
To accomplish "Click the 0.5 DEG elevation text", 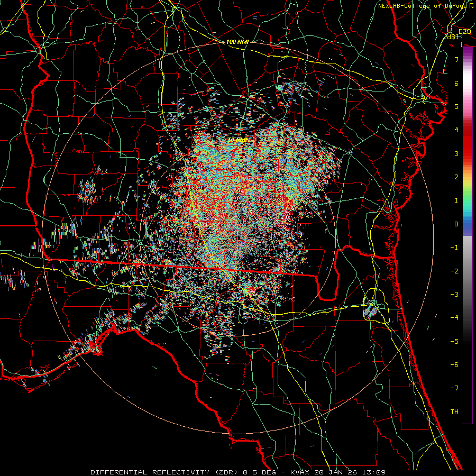I will coord(260,472).
